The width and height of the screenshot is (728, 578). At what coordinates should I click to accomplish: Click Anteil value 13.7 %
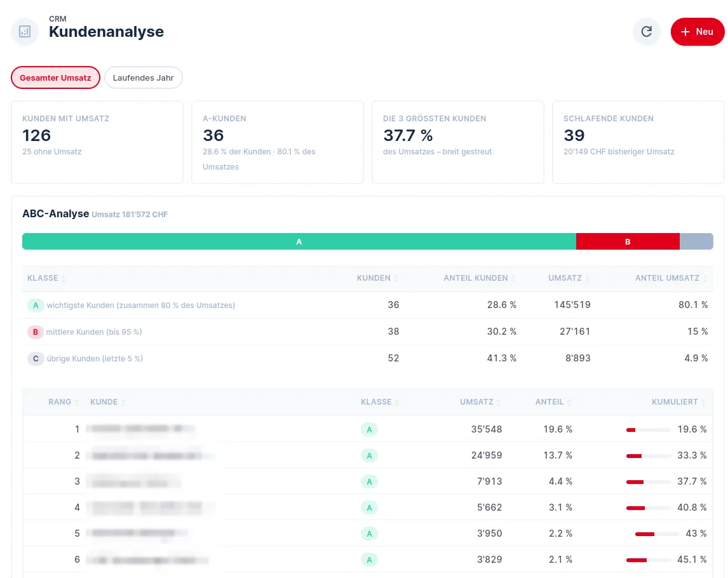tap(558, 455)
